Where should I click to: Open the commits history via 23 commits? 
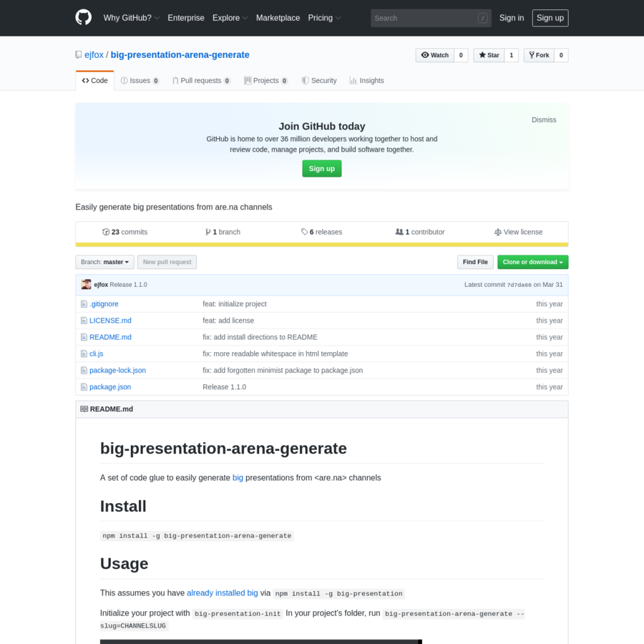(x=125, y=232)
